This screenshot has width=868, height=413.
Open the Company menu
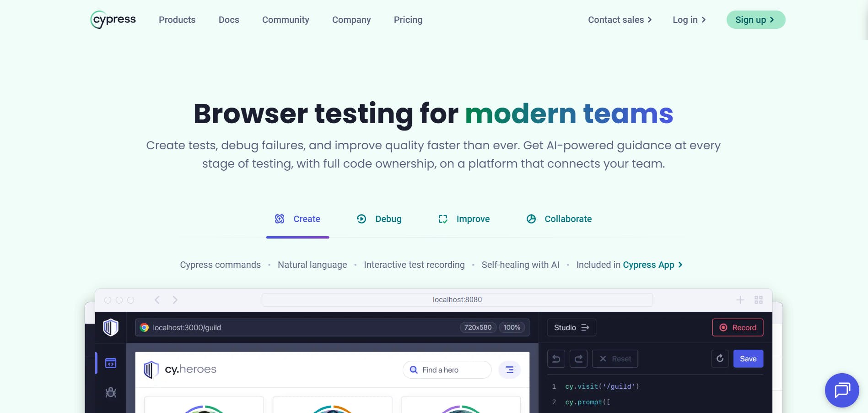[351, 20]
